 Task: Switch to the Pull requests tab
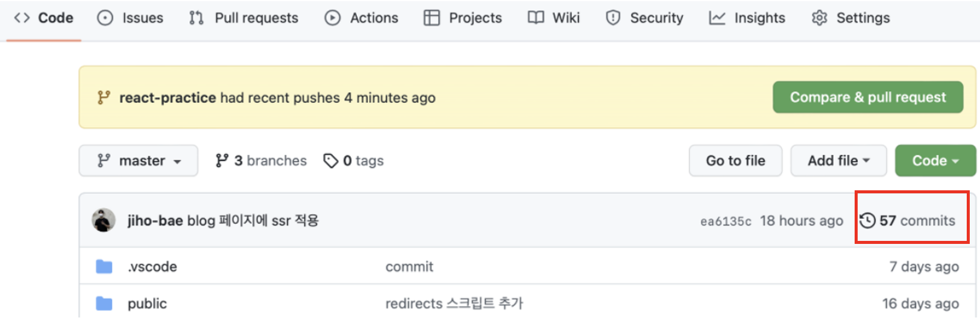tap(243, 18)
